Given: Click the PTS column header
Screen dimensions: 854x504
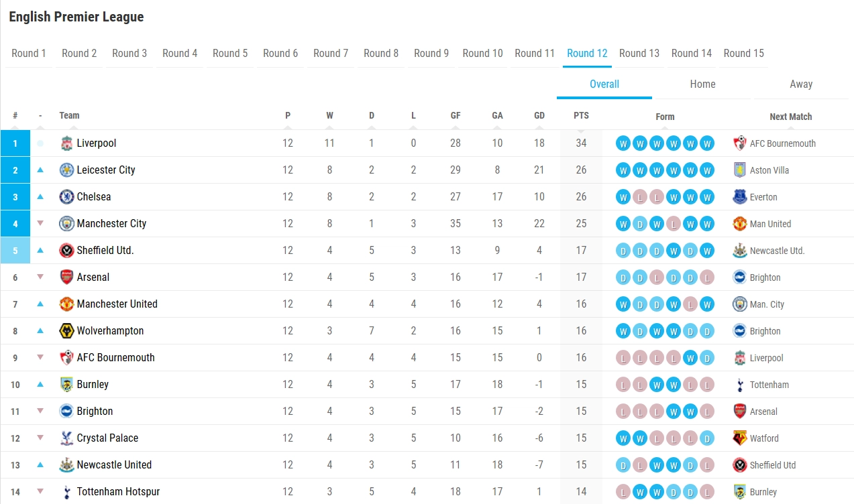Looking at the screenshot, I should coord(581,115).
